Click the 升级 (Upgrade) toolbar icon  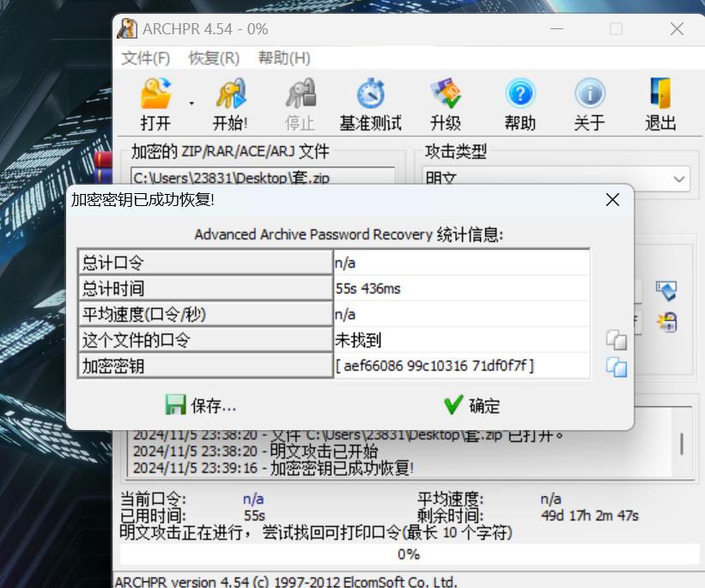pos(446,104)
